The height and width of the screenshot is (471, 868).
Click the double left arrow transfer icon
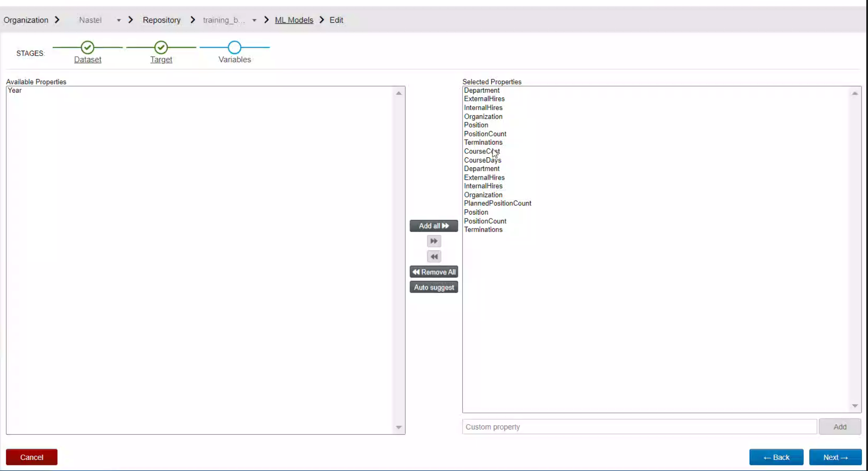point(433,256)
